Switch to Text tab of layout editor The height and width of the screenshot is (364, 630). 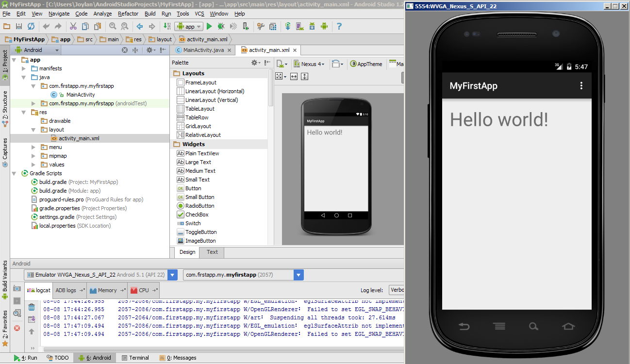point(212,252)
